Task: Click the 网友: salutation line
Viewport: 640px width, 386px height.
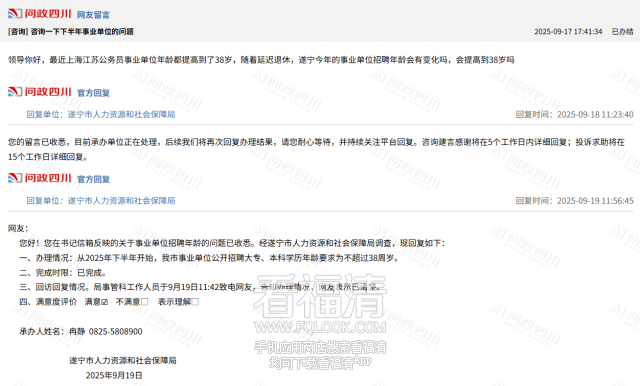Action: click(18, 228)
